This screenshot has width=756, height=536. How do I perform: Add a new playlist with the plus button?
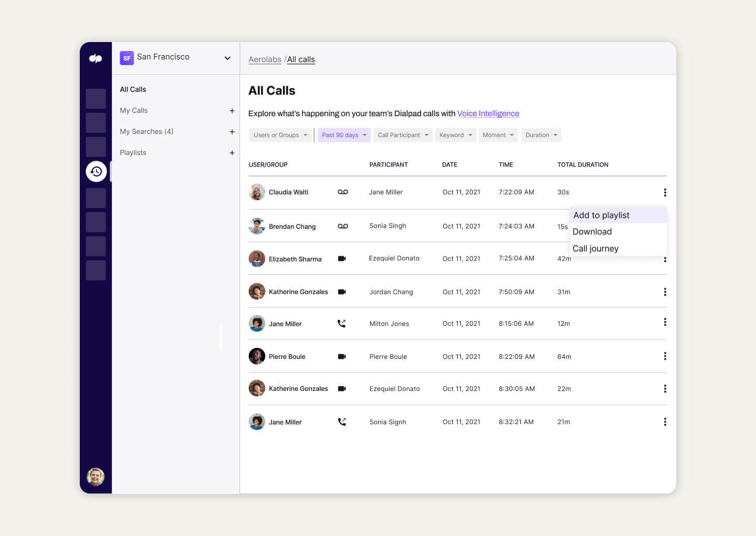(x=232, y=153)
